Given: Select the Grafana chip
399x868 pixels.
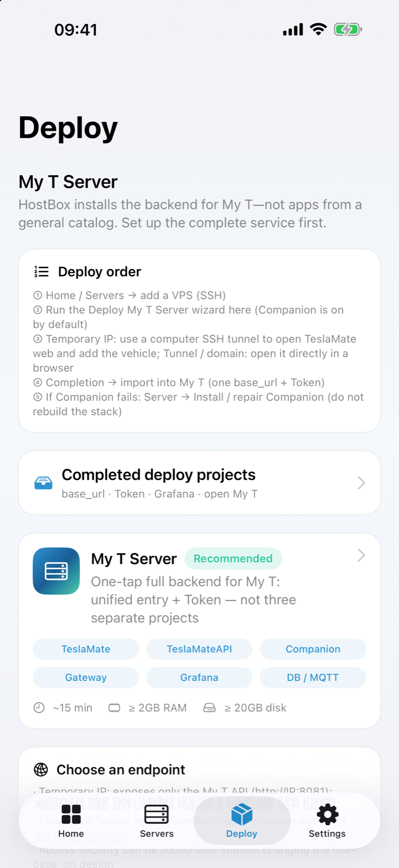Looking at the screenshot, I should (199, 678).
